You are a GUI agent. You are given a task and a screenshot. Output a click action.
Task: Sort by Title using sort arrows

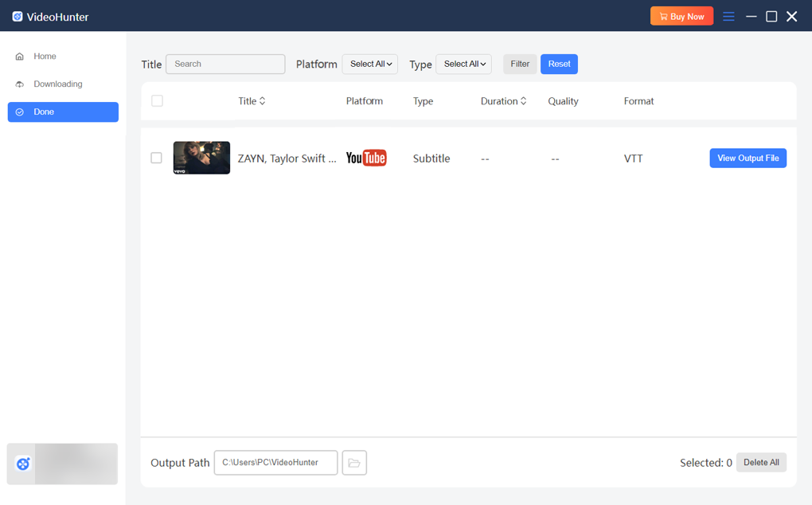[x=263, y=101]
